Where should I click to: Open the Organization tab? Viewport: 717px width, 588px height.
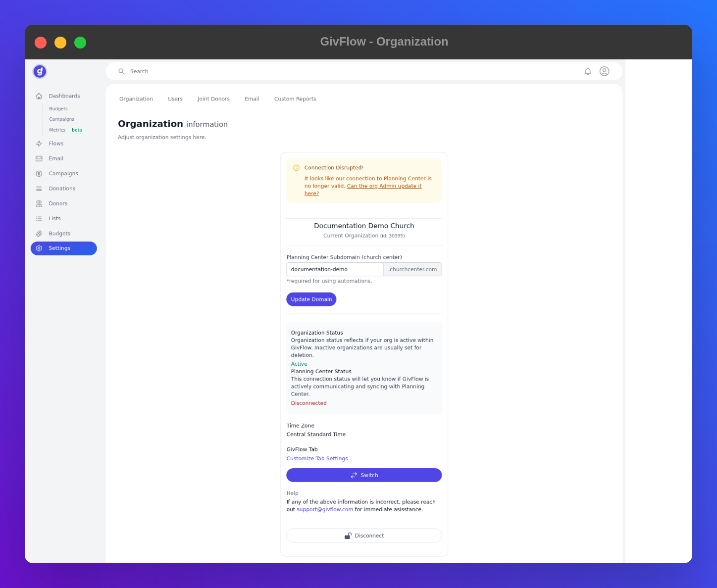coord(136,99)
